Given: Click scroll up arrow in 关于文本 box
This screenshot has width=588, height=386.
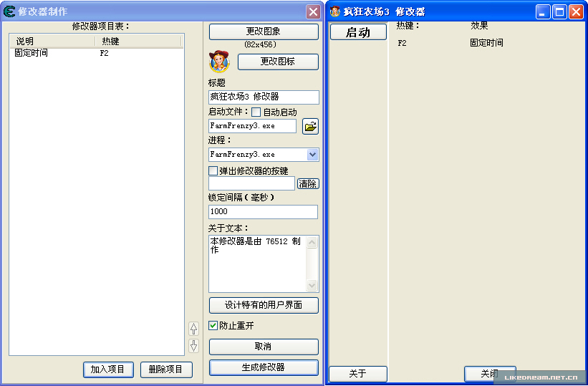Looking at the screenshot, I should coord(312,243).
